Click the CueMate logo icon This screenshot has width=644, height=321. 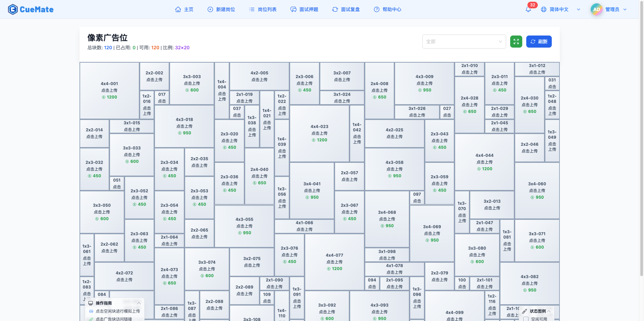[x=13, y=9]
